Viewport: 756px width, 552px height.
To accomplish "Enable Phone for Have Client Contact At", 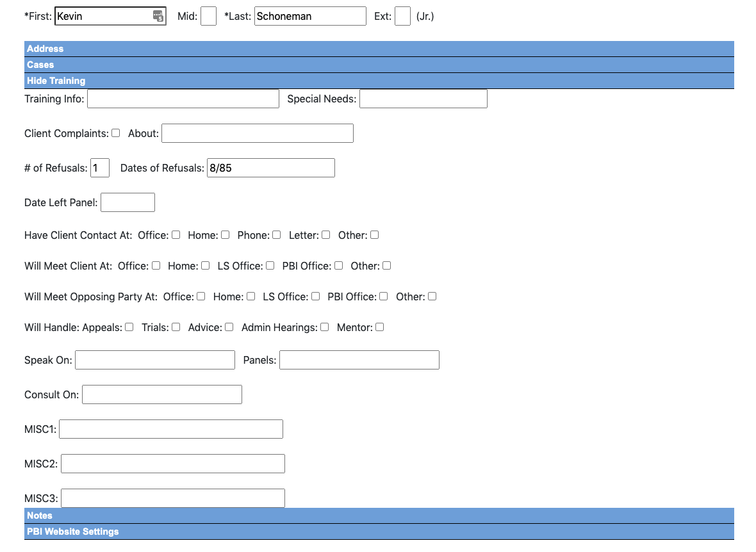I will click(x=277, y=235).
